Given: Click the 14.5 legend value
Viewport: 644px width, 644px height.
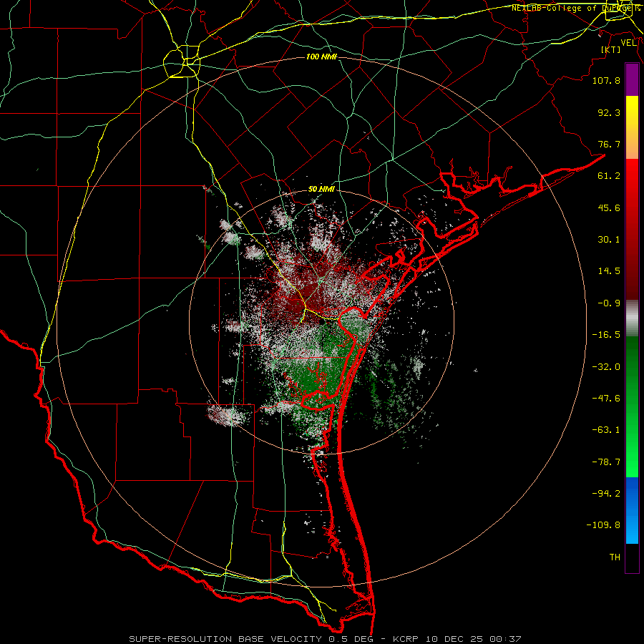Looking at the screenshot, I should pyautogui.click(x=609, y=271).
